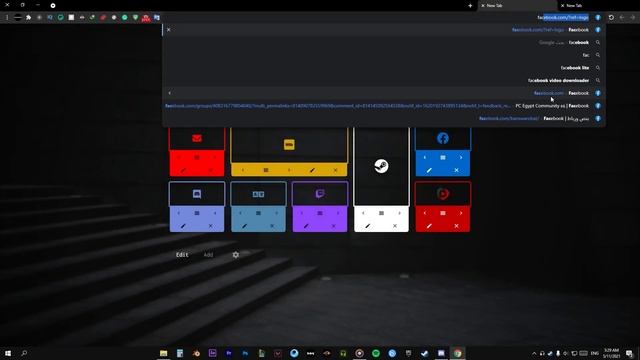Image resolution: width=640 pixels, height=360 pixels.
Task: Open the light-blue two-squares shortcut tile
Action: click(258, 194)
